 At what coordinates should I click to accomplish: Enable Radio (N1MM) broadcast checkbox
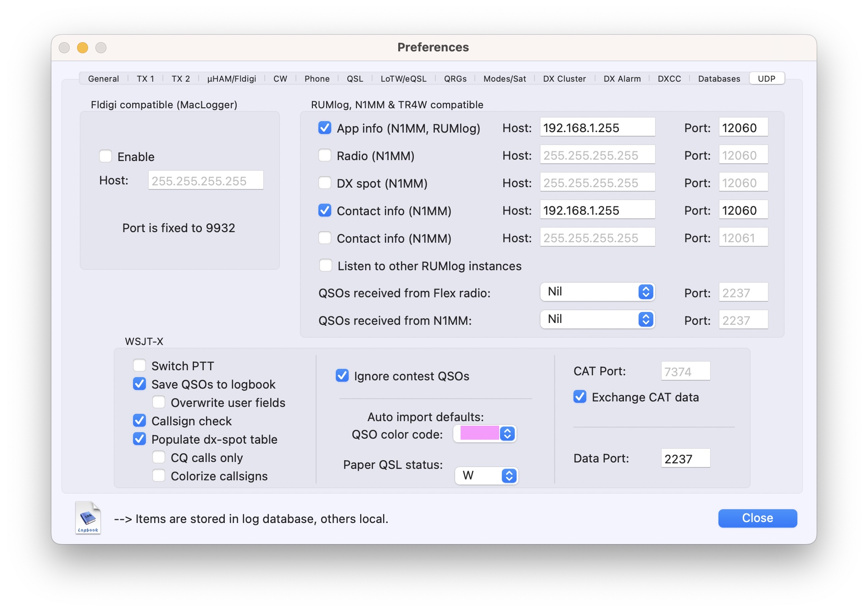325,156
